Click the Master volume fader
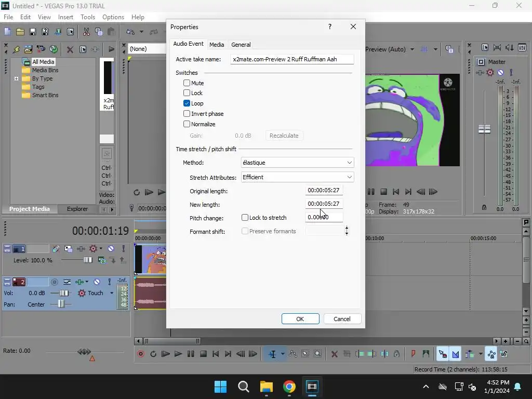Image resolution: width=532 pixels, height=399 pixels. (x=484, y=129)
